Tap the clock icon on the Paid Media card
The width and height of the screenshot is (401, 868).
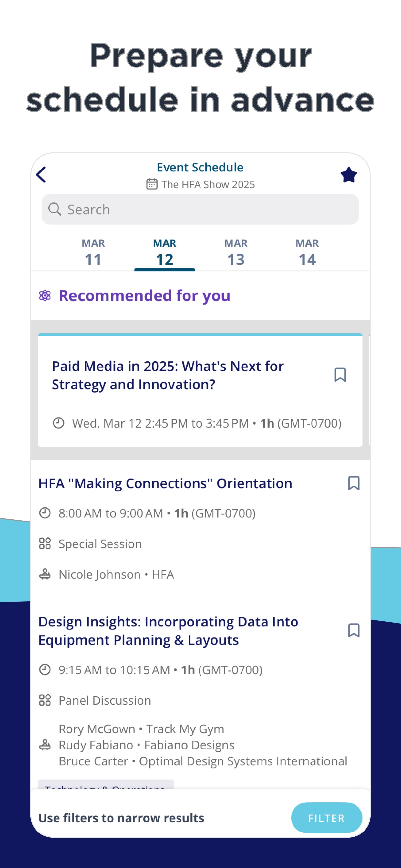(59, 423)
